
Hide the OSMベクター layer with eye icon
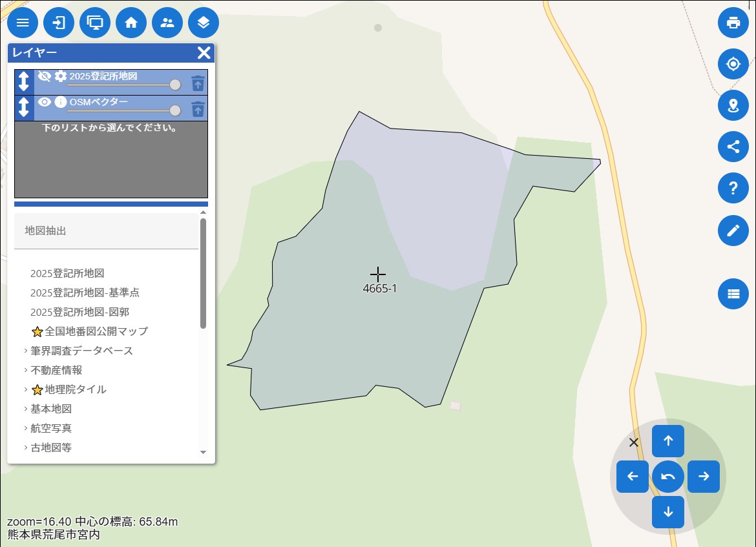tap(44, 102)
